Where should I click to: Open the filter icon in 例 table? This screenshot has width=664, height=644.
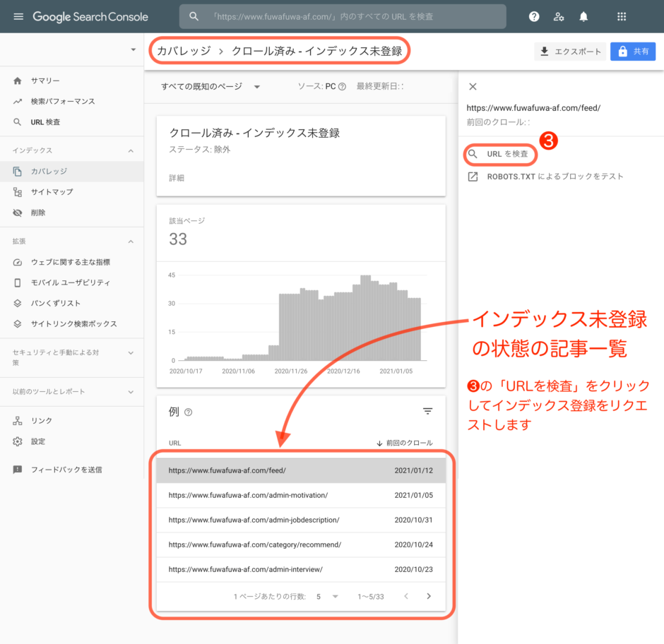[x=427, y=411]
